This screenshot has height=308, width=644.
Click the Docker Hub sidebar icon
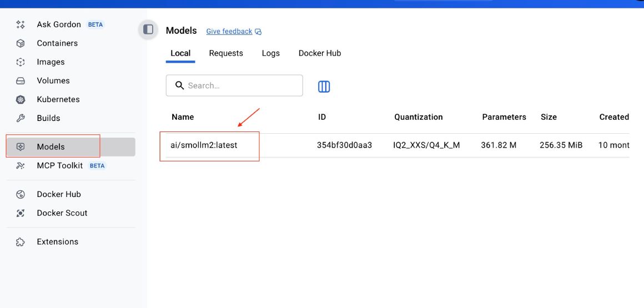(21, 194)
